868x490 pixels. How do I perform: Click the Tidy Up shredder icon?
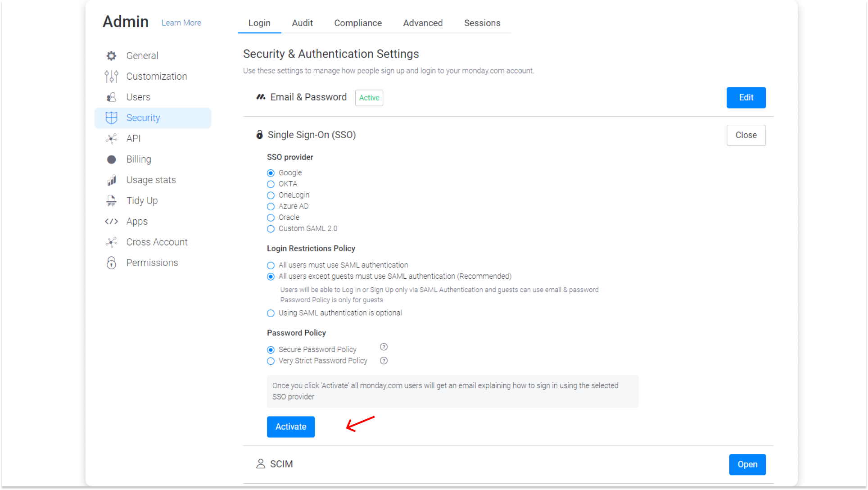111,201
